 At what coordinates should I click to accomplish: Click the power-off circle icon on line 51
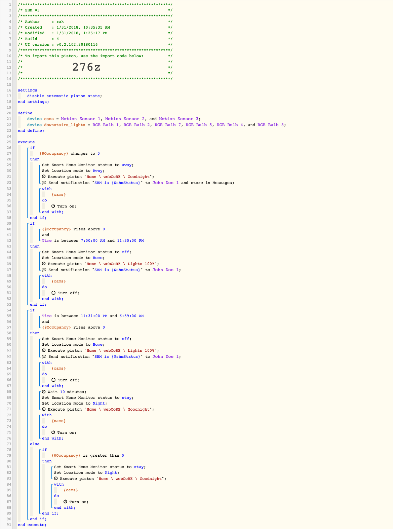[53, 293]
